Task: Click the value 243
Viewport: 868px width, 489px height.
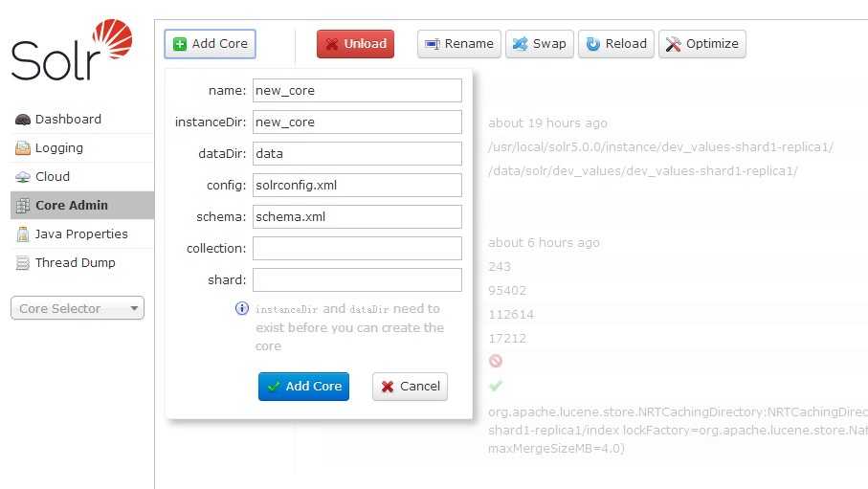Action: tap(500, 267)
